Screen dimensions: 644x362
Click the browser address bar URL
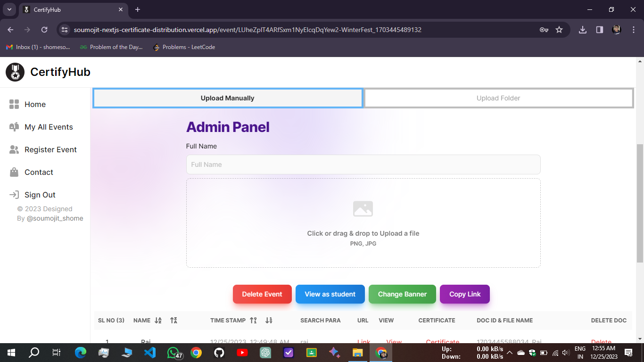[248, 30]
